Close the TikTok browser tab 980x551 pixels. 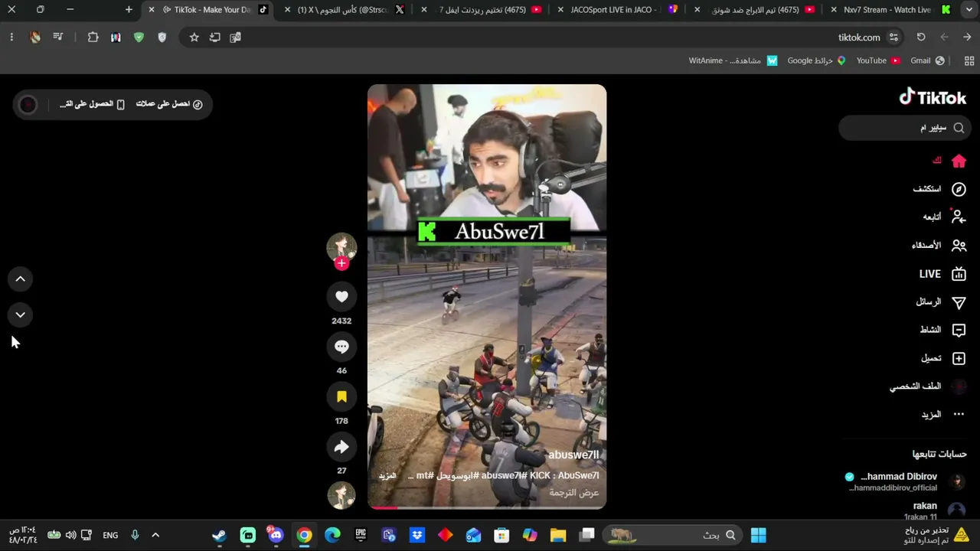pos(152,10)
